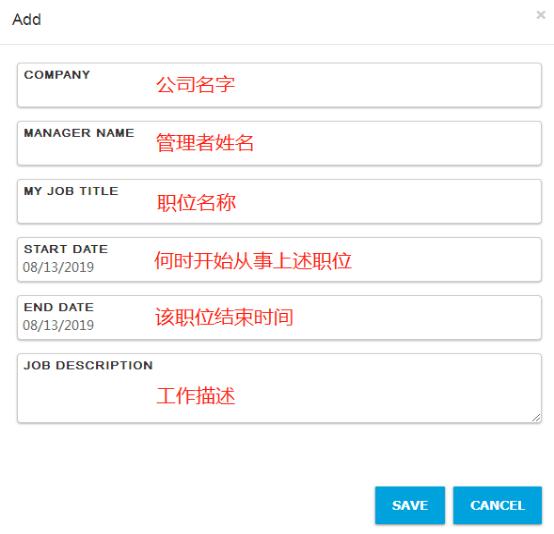Focus the Manager Name input field
The height and width of the screenshot is (534, 554).
pos(279,143)
